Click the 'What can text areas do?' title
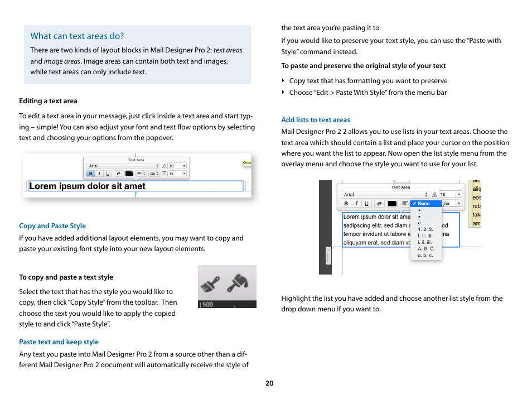 click(x=77, y=36)
